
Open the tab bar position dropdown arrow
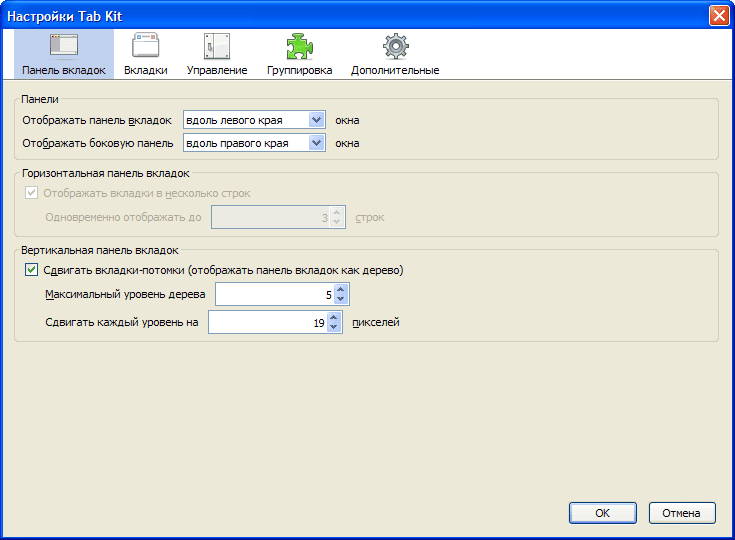tap(317, 120)
